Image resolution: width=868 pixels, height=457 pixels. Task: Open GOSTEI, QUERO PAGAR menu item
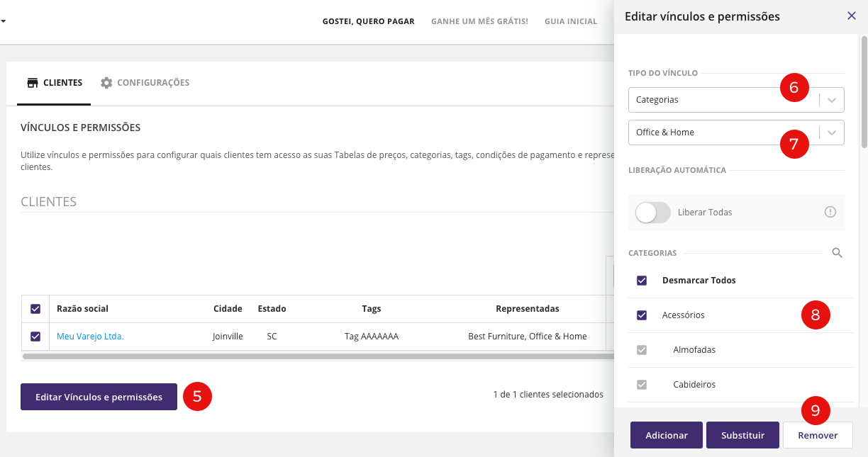(x=368, y=21)
